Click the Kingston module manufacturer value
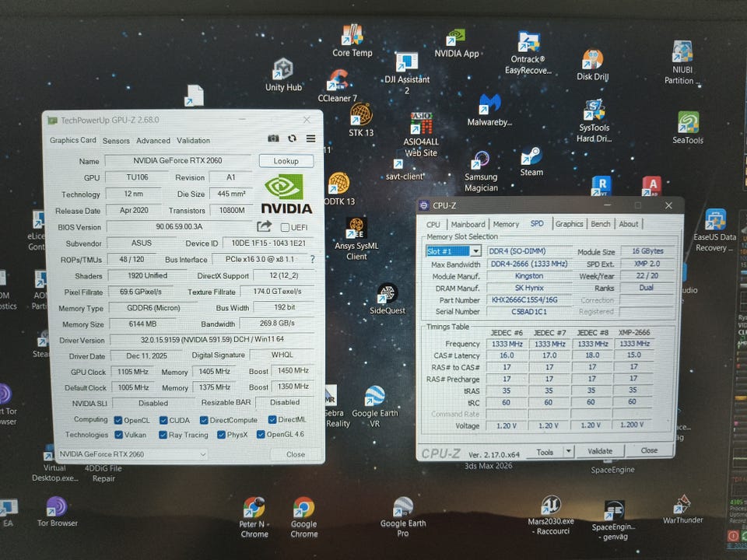Image resolution: width=747 pixels, height=560 pixels. point(529,275)
